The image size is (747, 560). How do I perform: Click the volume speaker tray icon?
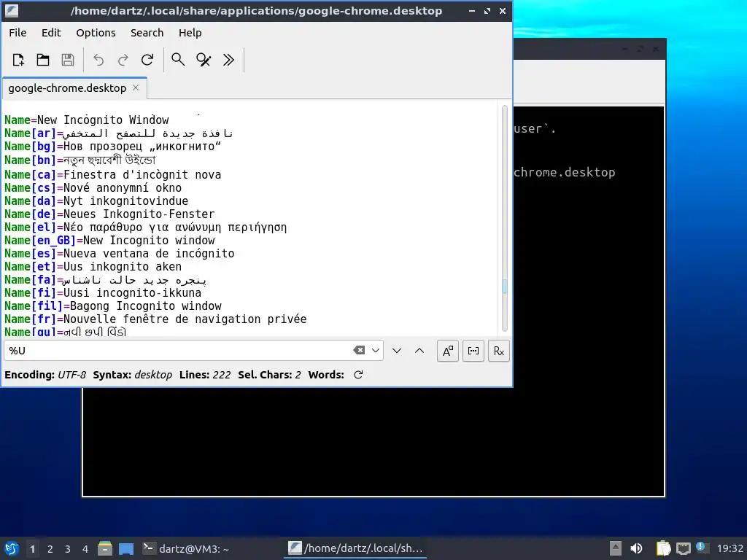pos(636,548)
